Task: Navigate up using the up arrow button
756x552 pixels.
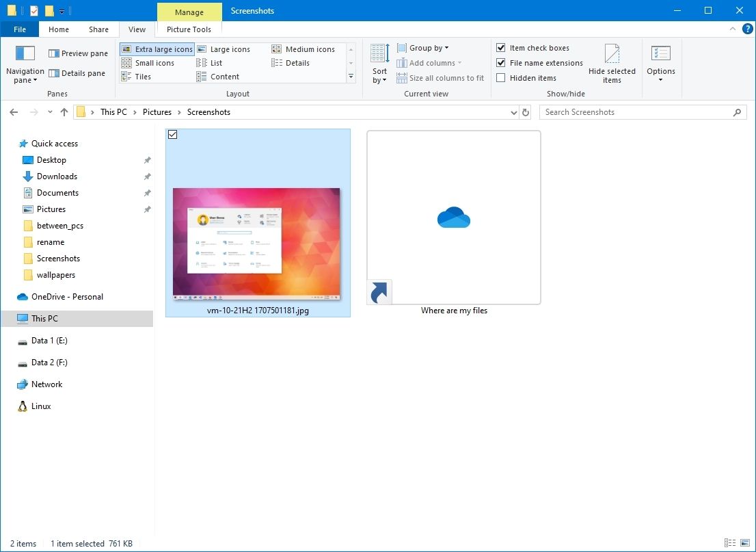Action: [x=64, y=111]
